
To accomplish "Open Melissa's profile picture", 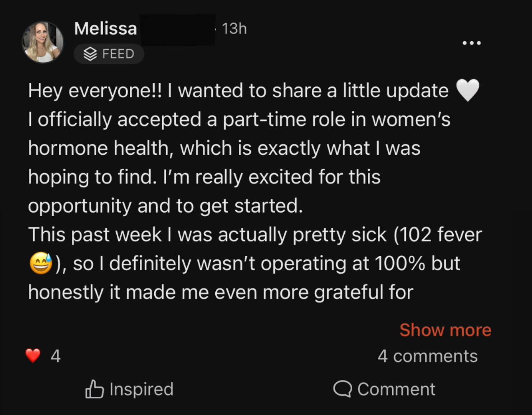I will [43, 42].
